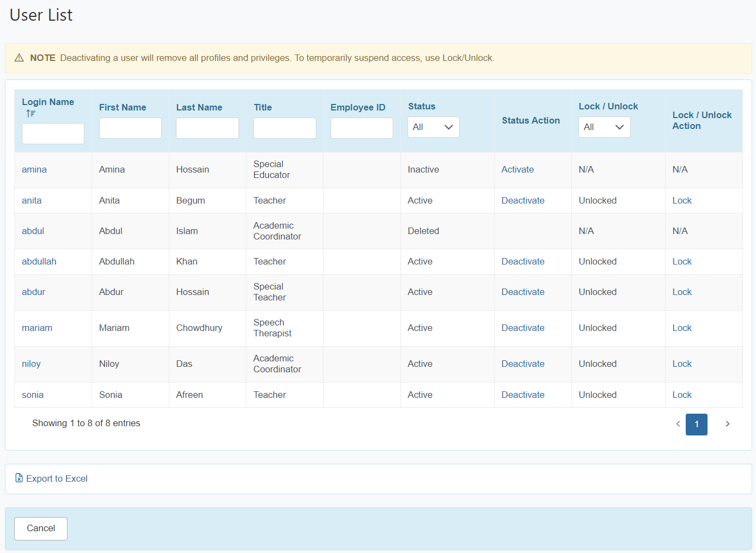Image resolution: width=756 pixels, height=553 pixels.
Task: Click the Unlocked value in sonia's row
Action: (x=598, y=395)
